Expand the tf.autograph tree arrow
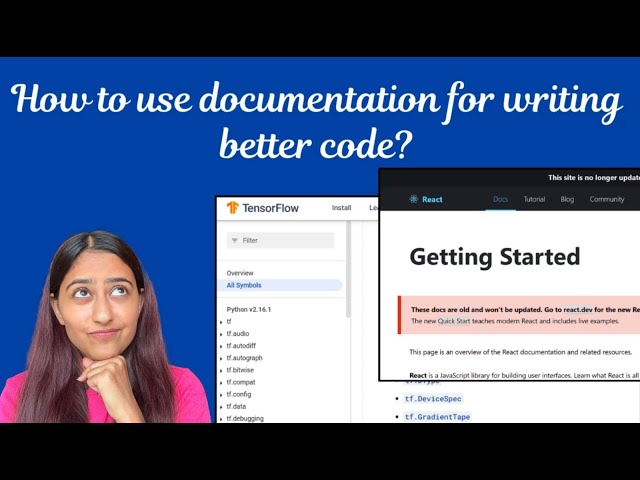Image resolution: width=640 pixels, height=480 pixels. pyautogui.click(x=222, y=359)
